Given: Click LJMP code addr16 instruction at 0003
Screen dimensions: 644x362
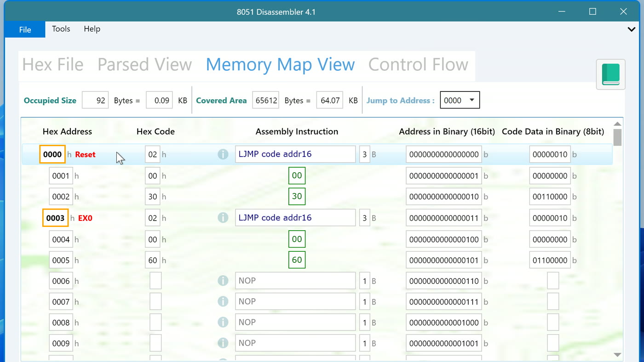Looking at the screenshot, I should [295, 218].
